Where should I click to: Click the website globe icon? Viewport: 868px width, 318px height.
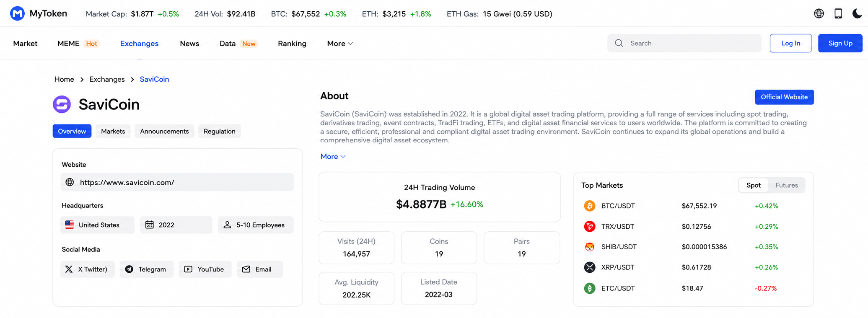click(x=70, y=182)
